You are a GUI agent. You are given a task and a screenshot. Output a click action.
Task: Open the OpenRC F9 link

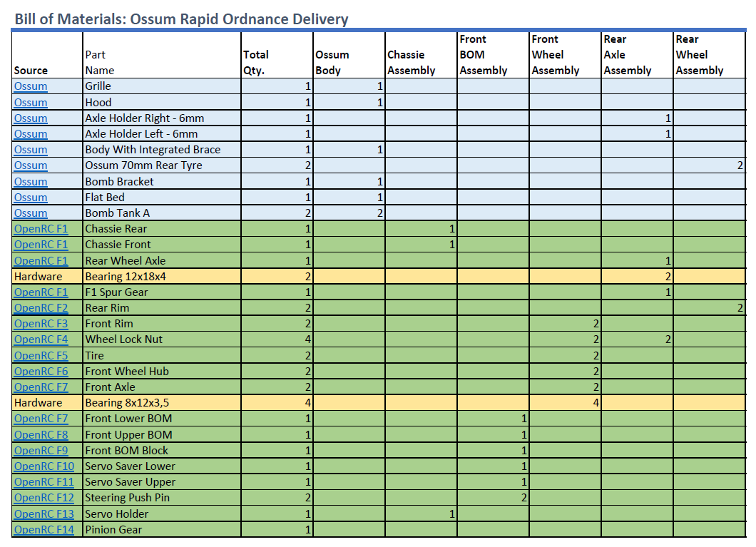click(41, 451)
